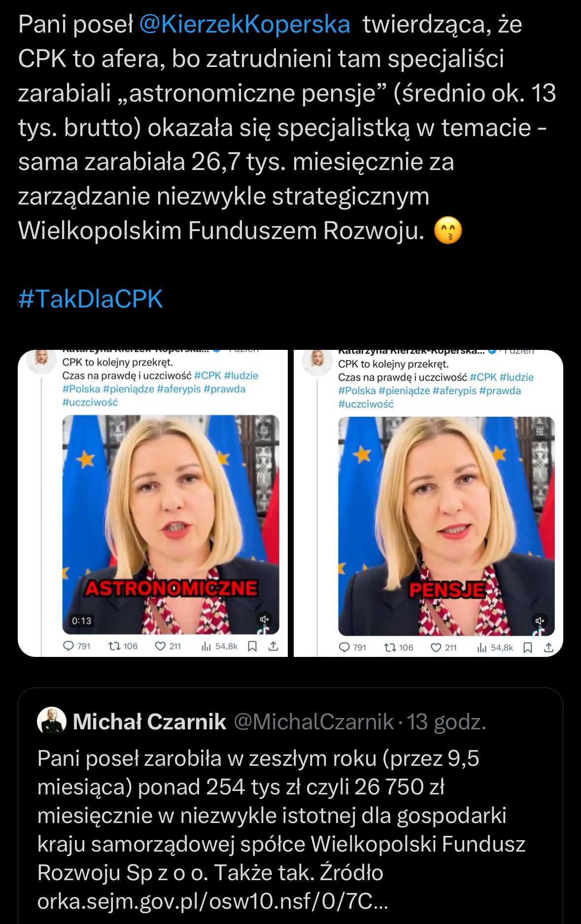Click share icon in right screenshot
581x924 pixels.
coord(549,648)
